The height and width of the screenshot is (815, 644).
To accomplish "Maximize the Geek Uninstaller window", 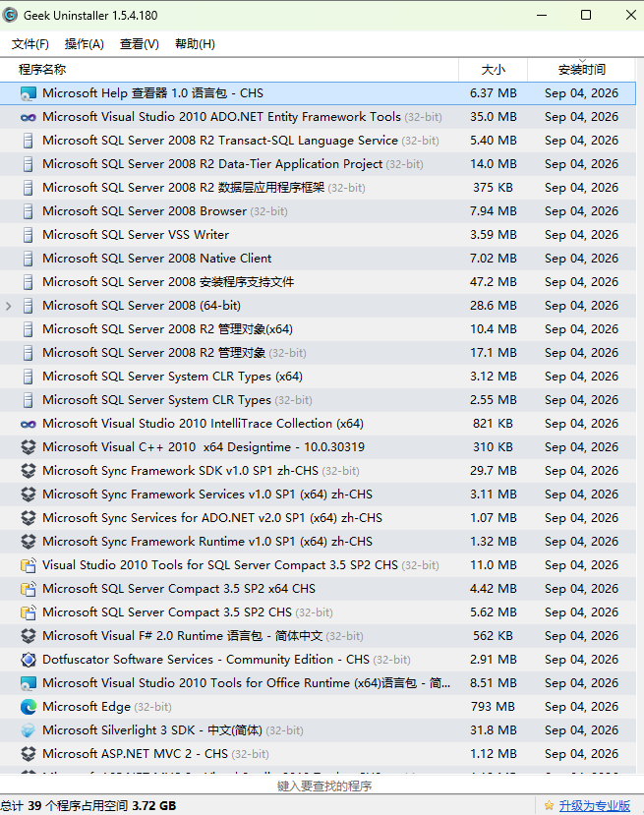I will (x=586, y=15).
